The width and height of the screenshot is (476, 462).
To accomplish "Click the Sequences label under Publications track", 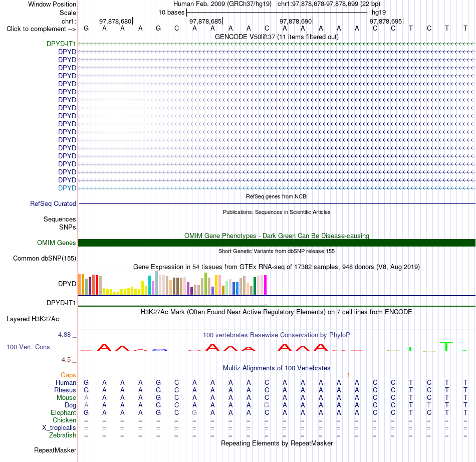I will (x=60, y=219).
